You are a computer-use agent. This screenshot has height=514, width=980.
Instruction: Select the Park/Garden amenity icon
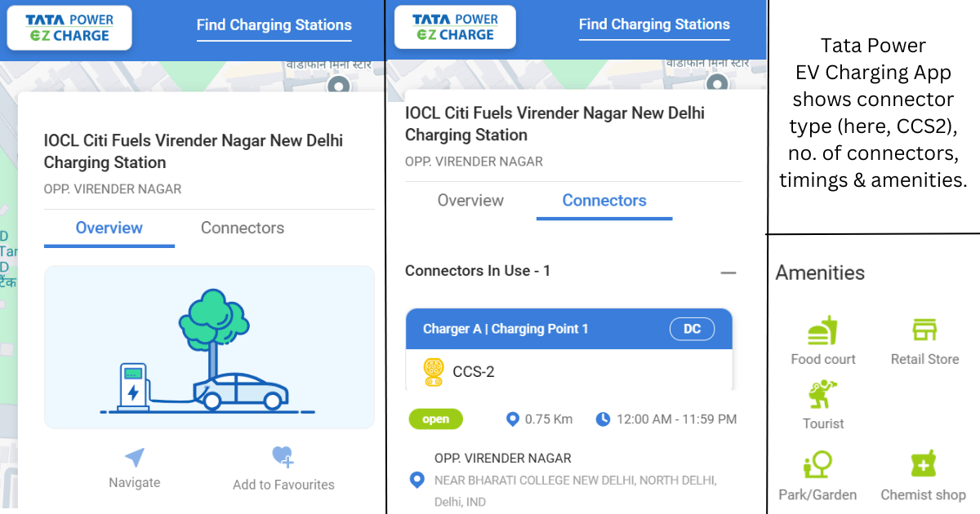[x=817, y=465]
